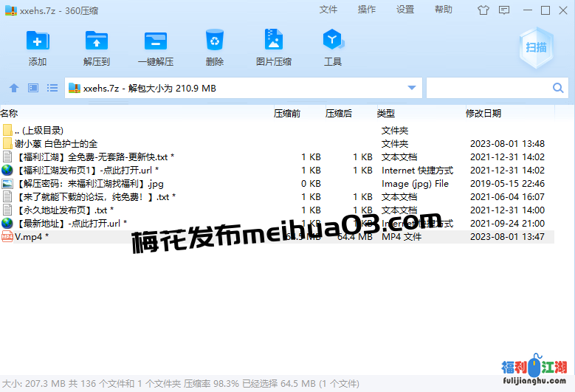Click the search magnifier icon

pos(558,88)
